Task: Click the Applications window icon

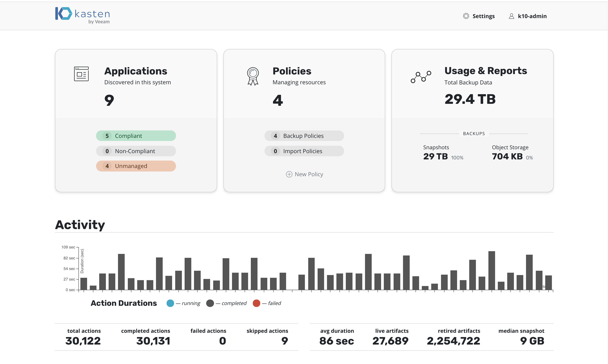Action: tap(81, 74)
